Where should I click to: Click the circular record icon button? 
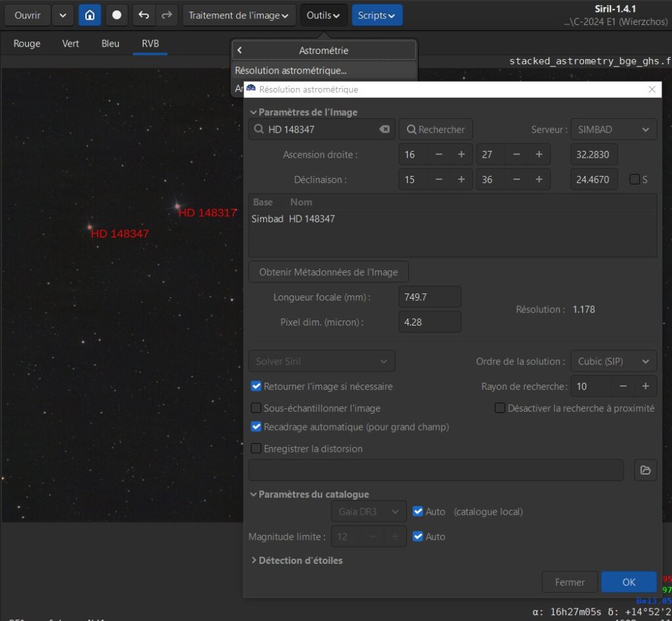click(x=117, y=15)
